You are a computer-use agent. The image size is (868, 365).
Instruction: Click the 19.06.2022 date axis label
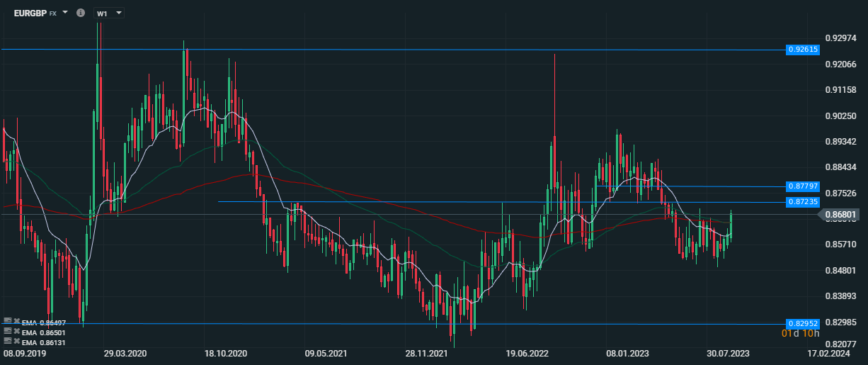[527, 353]
